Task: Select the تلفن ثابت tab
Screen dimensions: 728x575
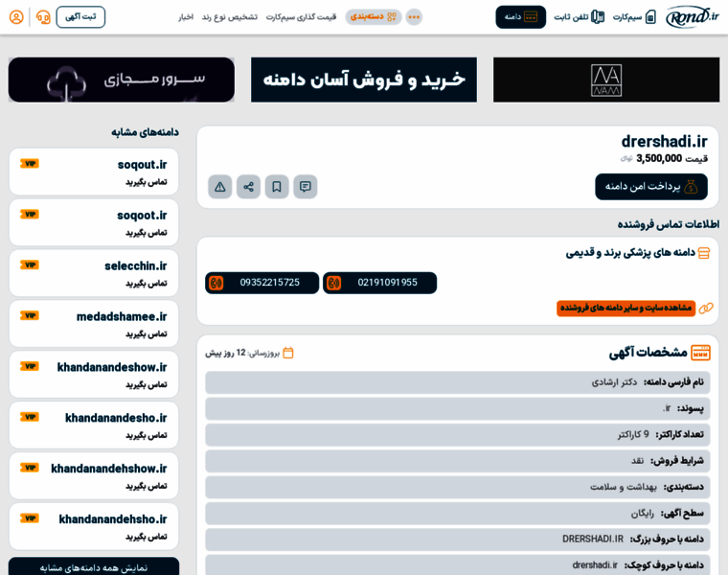Action: [579, 17]
